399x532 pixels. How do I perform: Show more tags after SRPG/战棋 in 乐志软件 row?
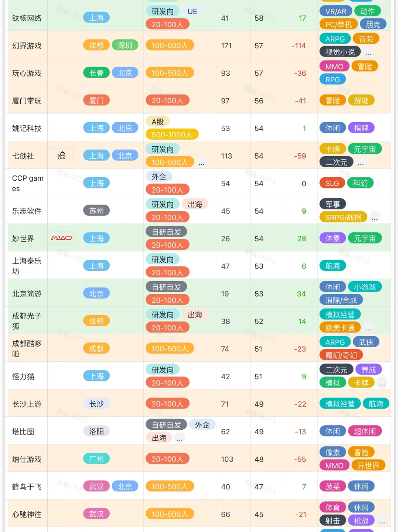(375, 218)
